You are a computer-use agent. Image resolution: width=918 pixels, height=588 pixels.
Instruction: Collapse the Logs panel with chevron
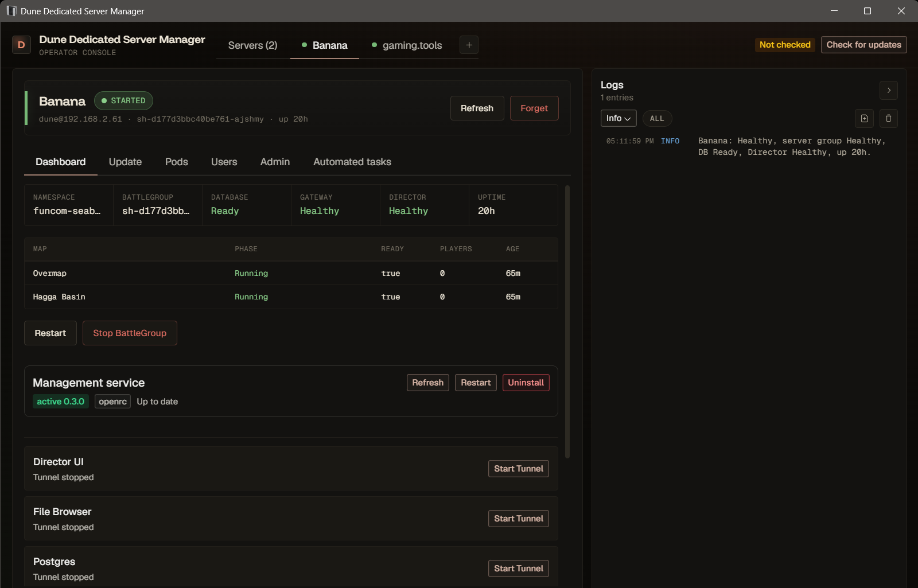tap(889, 90)
